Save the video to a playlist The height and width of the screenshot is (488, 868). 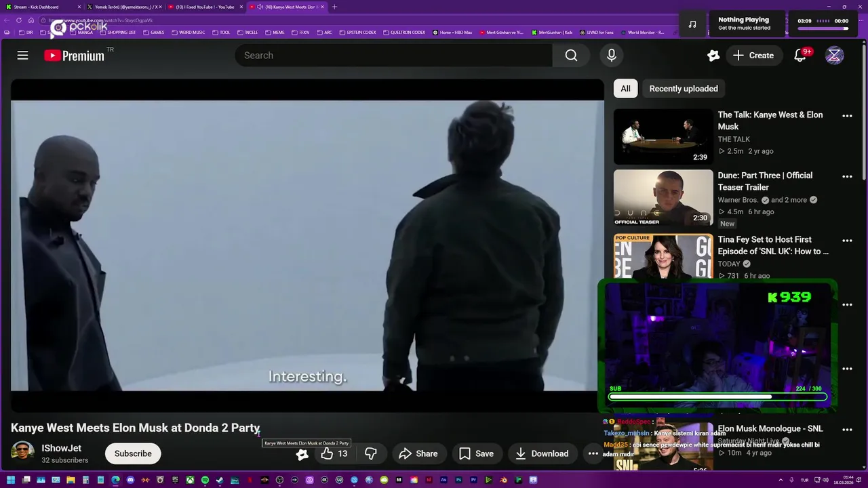[x=477, y=453]
